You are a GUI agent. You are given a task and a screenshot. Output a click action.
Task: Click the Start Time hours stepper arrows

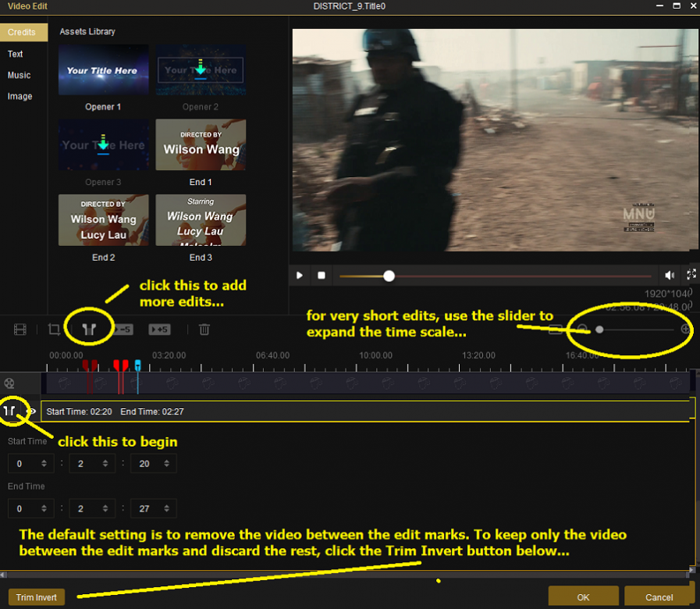[44, 463]
